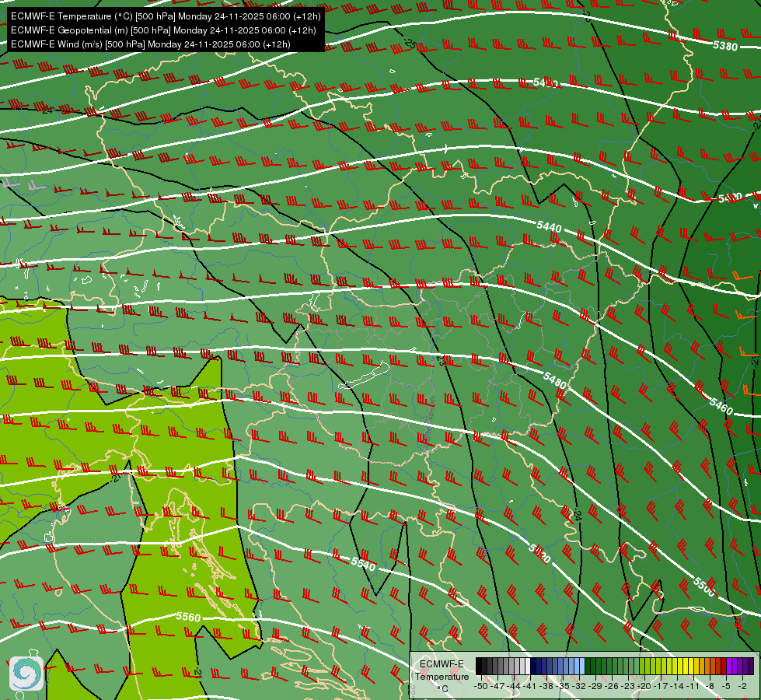Click the -38 legend tick label
761x700 pixels.
[x=546, y=686]
